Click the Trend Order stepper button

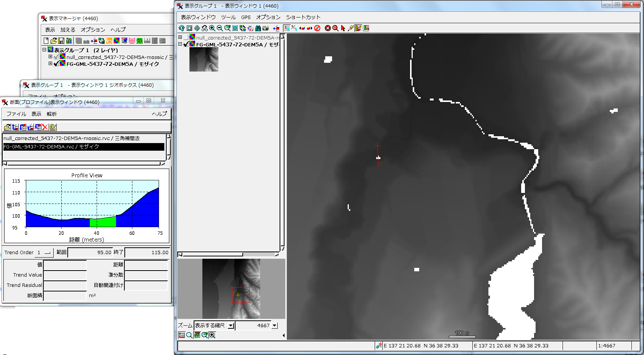[47, 253]
